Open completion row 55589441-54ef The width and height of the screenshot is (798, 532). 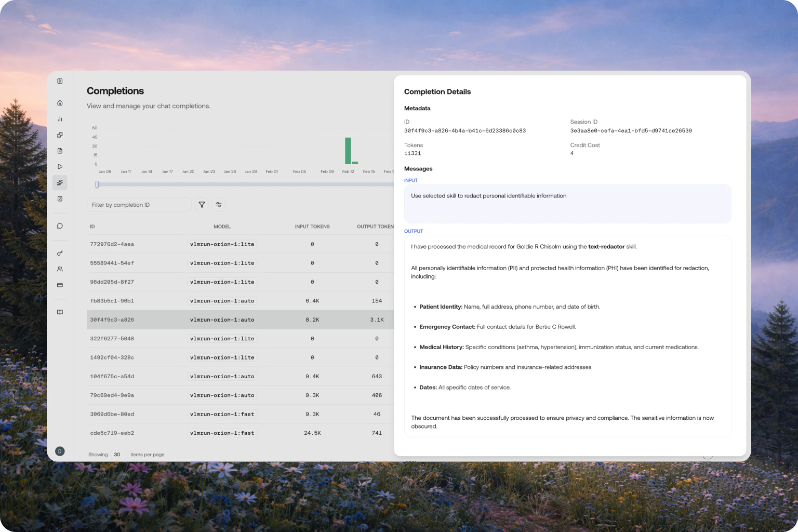click(x=241, y=263)
